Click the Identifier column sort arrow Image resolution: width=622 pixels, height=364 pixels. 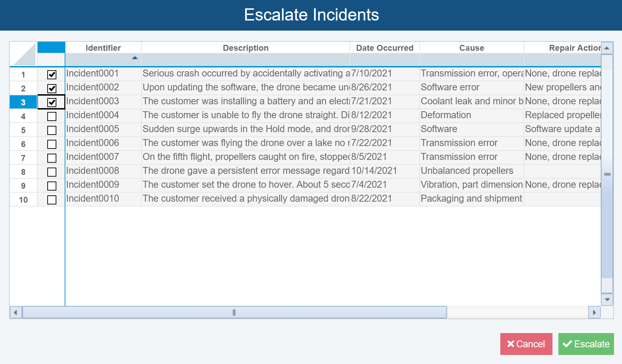pos(135,58)
